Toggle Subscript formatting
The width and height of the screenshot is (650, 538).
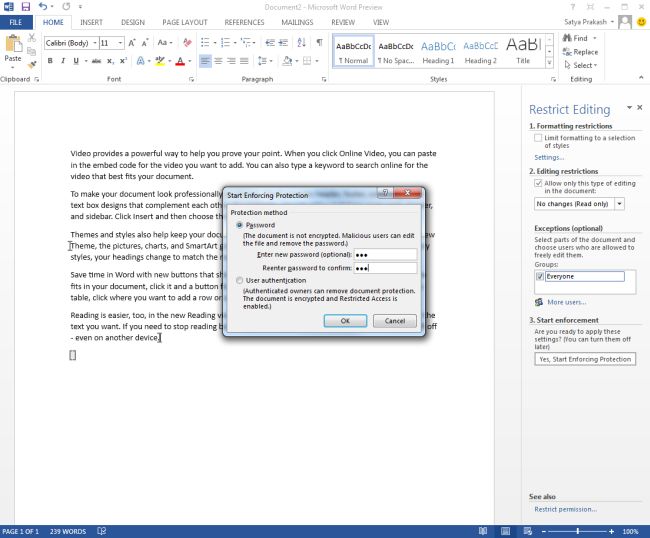[110, 61]
